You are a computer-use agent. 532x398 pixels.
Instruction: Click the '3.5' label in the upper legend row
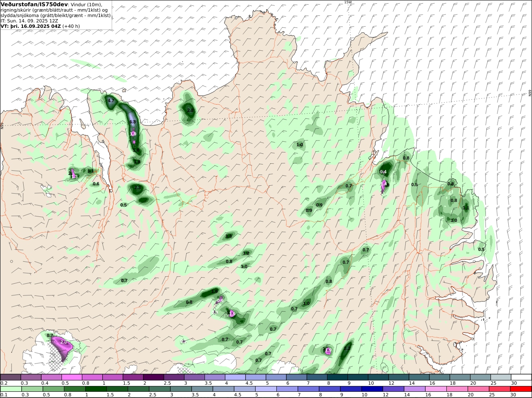[209, 383]
